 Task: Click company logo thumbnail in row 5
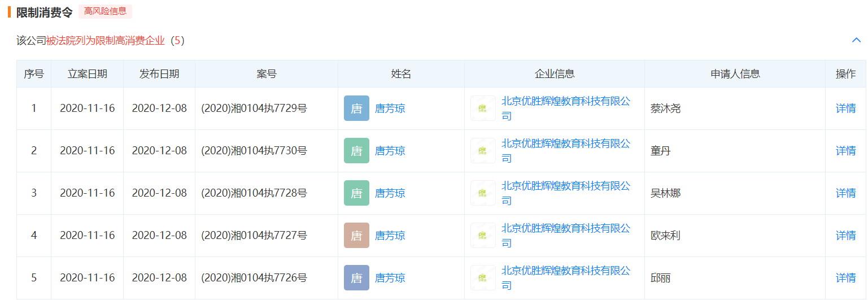483,278
